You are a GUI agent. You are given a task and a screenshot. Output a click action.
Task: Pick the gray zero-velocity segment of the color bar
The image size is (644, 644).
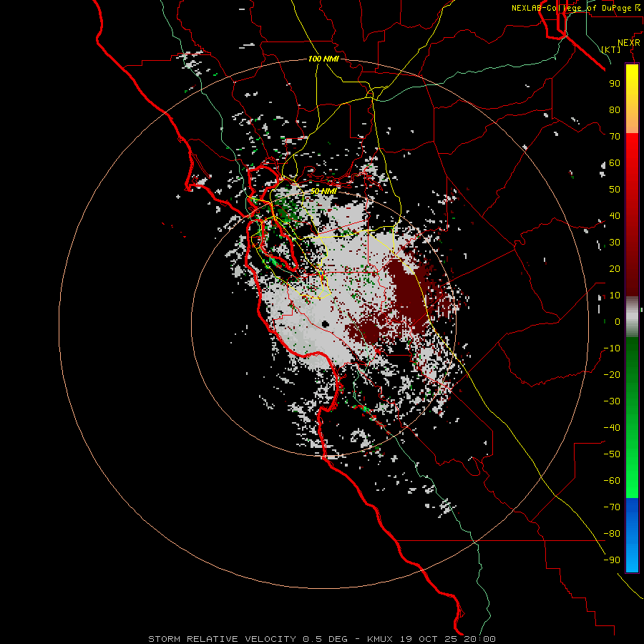(632, 317)
